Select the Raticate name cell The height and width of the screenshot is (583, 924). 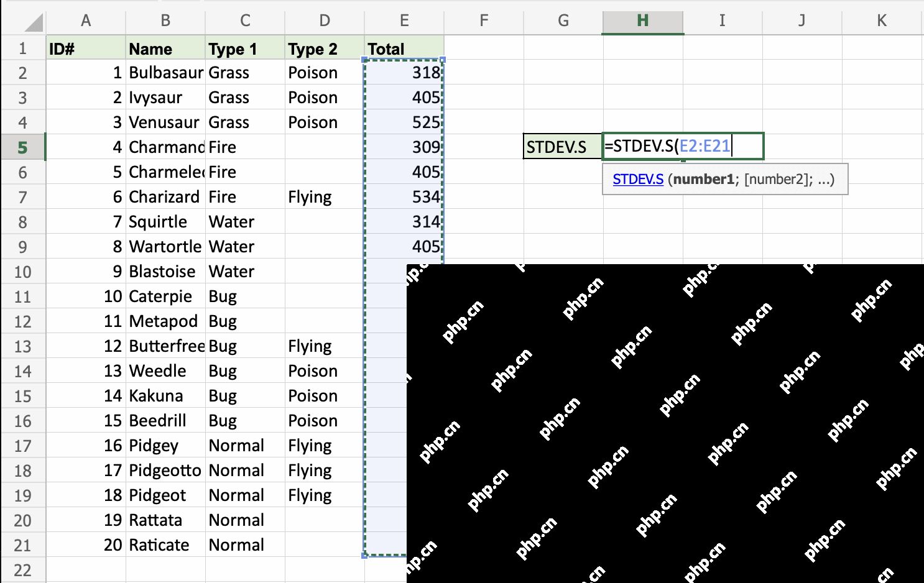click(x=165, y=545)
